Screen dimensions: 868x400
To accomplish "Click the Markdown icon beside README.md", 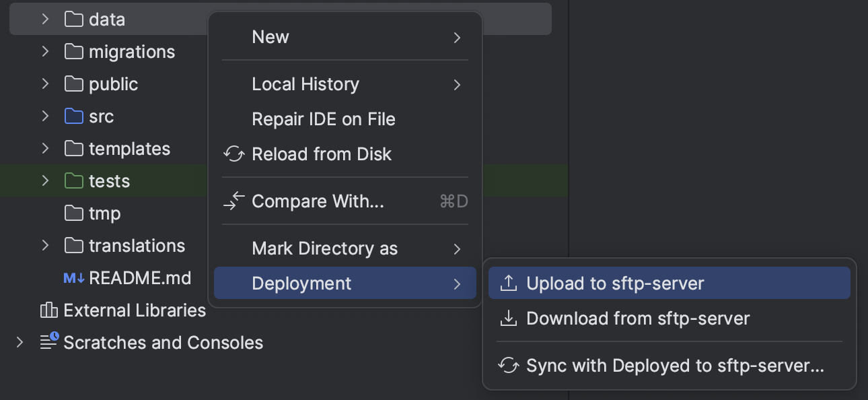I will [x=74, y=277].
